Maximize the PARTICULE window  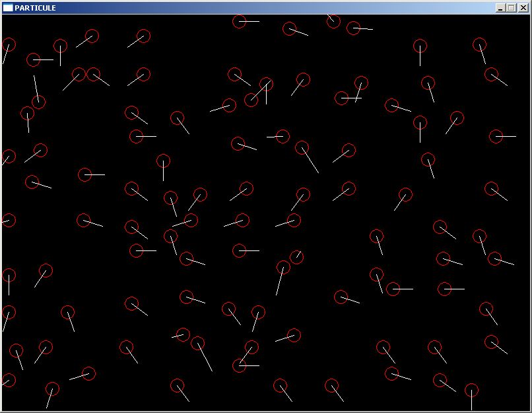pos(512,8)
